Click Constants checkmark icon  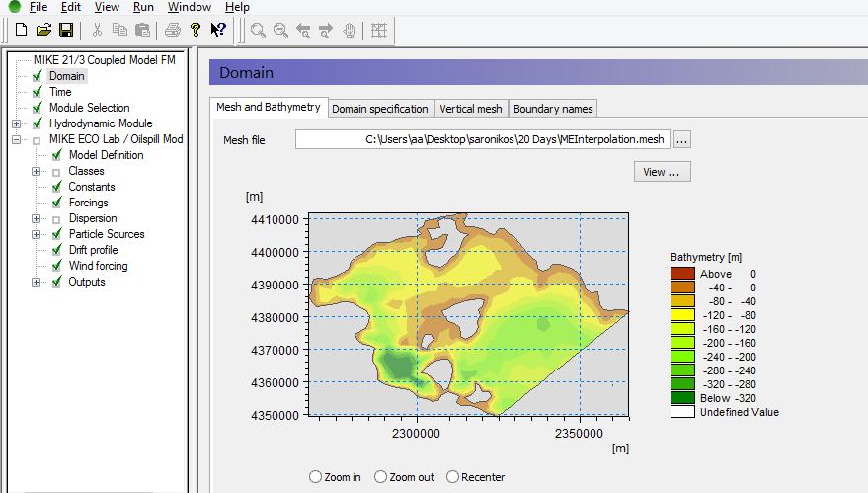tap(56, 187)
